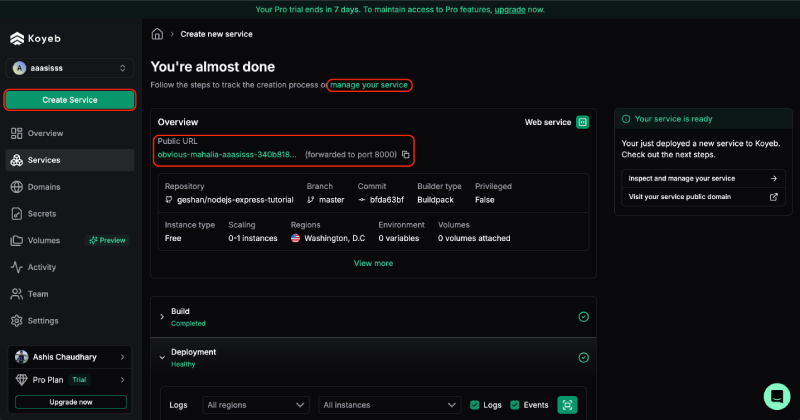This screenshot has width=800, height=420.
Task: Click the fullscreen logs icon button
Action: click(x=567, y=405)
